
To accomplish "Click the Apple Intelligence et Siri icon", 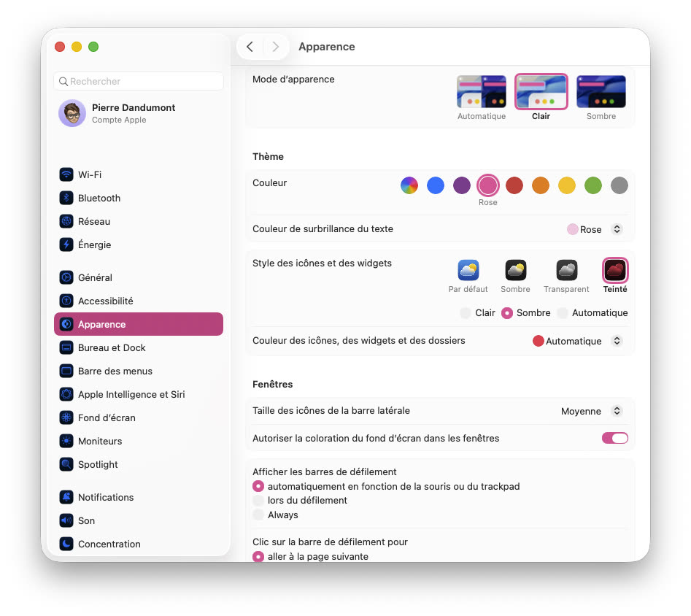I will tap(66, 394).
